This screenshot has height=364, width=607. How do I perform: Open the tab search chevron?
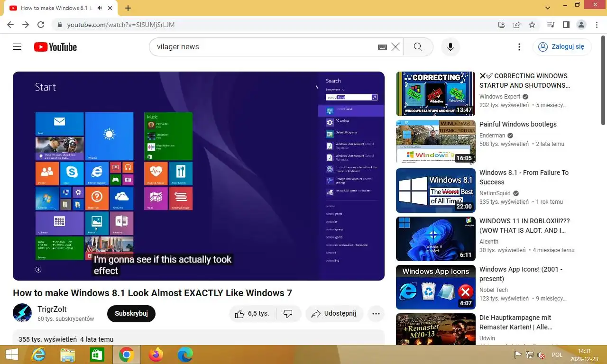point(548,8)
